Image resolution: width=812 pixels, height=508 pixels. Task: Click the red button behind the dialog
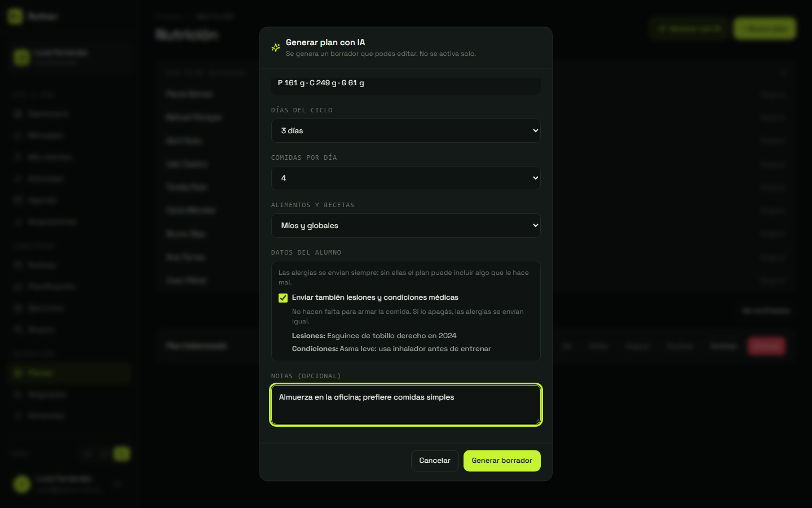766,346
